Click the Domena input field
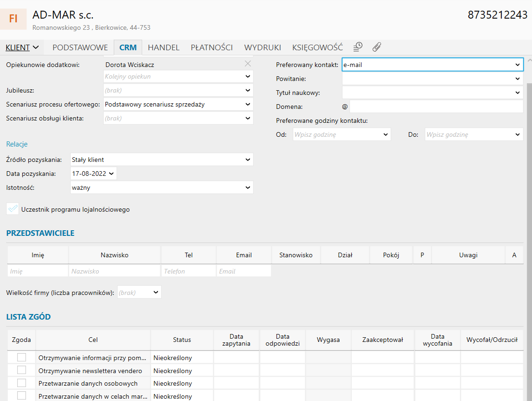 (436, 107)
